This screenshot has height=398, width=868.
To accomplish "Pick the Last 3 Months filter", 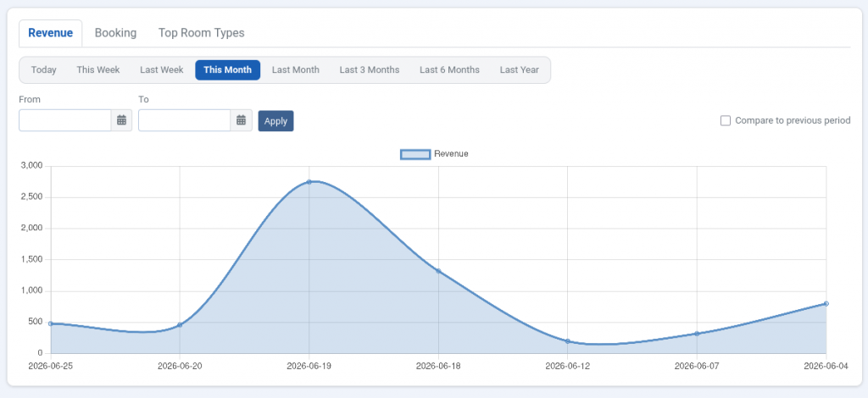I will pos(370,70).
